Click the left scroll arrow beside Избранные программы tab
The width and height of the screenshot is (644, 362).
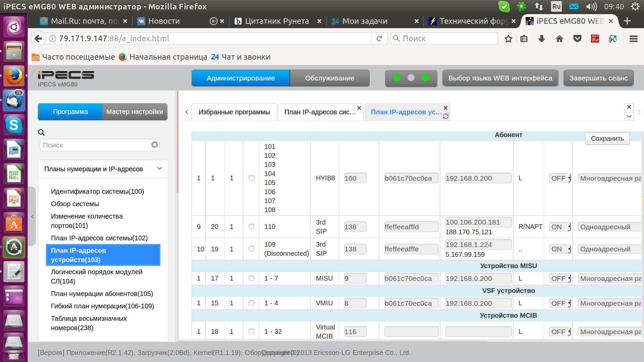point(187,112)
